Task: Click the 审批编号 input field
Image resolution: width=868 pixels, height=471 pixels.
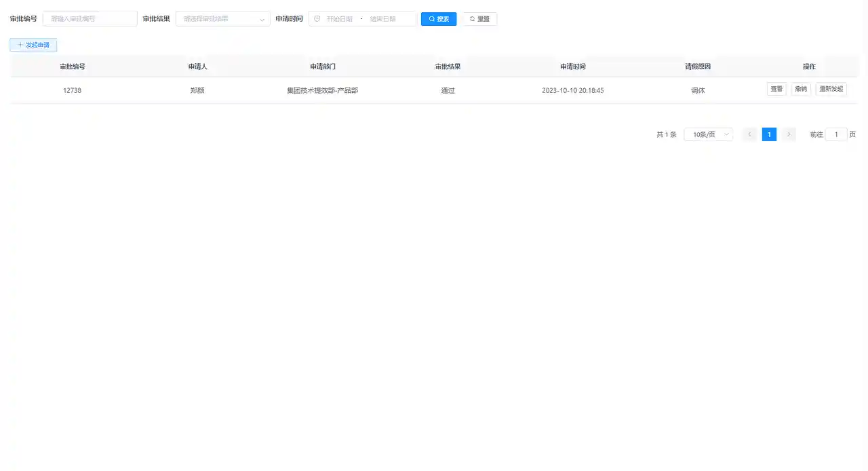Action: click(x=90, y=19)
